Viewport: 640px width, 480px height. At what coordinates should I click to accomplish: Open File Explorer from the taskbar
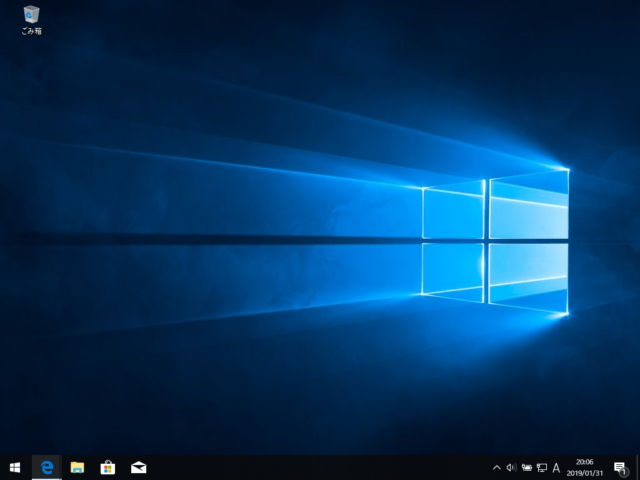[x=77, y=467]
